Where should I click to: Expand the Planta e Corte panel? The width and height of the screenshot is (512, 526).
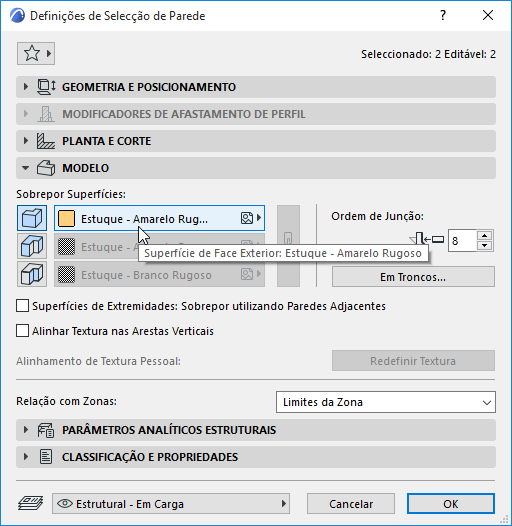pos(256,141)
